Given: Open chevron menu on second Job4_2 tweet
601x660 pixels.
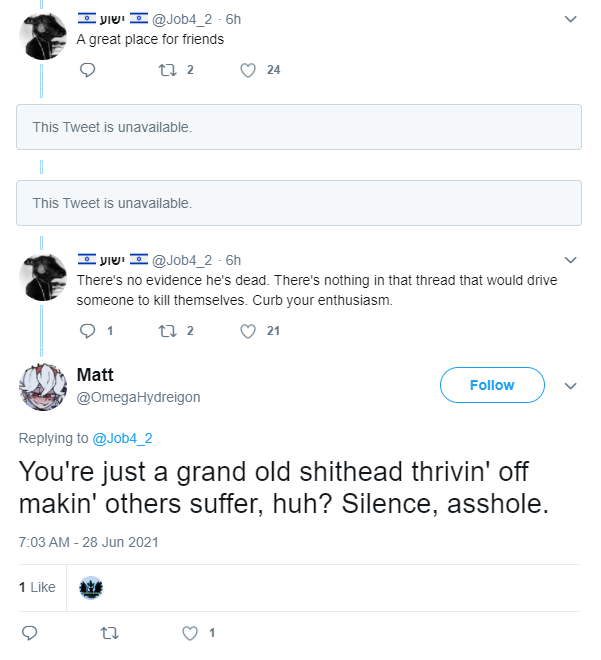Looking at the screenshot, I should pos(570,260).
